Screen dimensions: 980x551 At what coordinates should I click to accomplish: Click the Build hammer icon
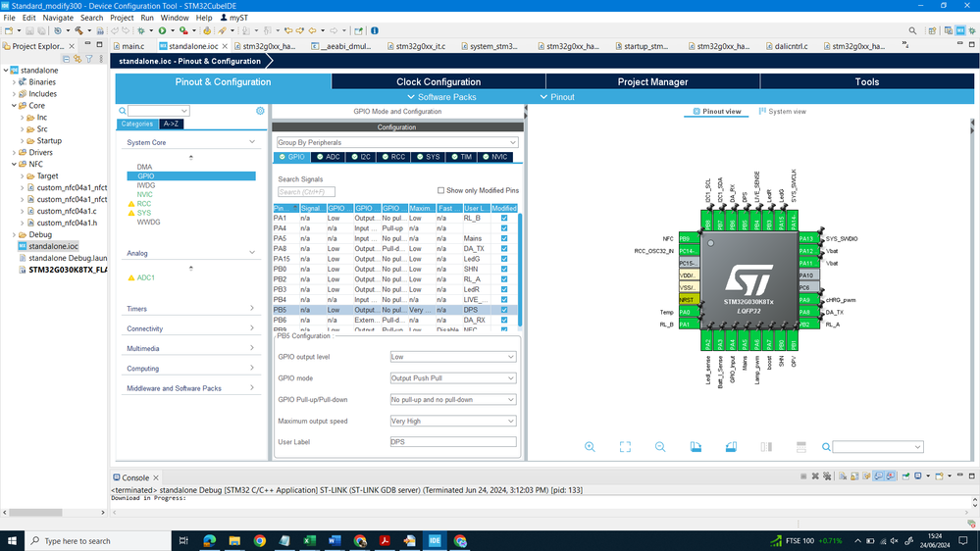coord(78,30)
